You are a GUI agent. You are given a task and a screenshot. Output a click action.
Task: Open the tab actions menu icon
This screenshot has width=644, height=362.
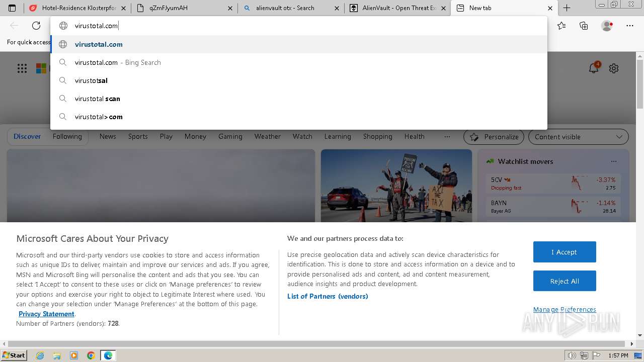(12, 8)
